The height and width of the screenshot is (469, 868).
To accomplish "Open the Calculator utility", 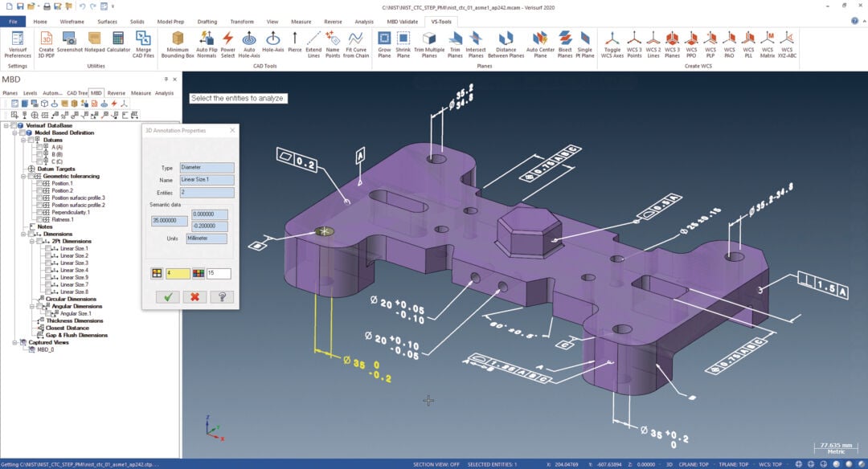I will pos(118,39).
